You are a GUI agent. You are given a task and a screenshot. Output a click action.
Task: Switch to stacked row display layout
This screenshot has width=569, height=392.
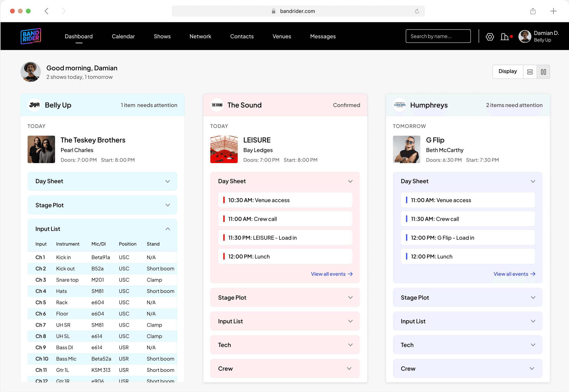point(530,72)
